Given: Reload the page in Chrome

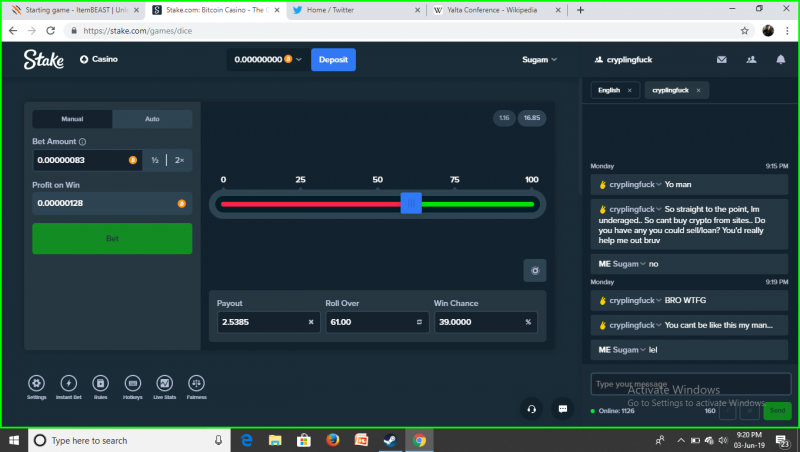Looking at the screenshot, I should (51, 31).
